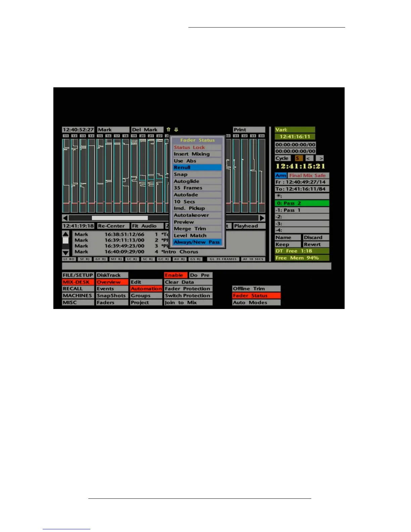This screenshot has width=411, height=532.
Task: Click the track 13 fader strip
Action: point(83,175)
